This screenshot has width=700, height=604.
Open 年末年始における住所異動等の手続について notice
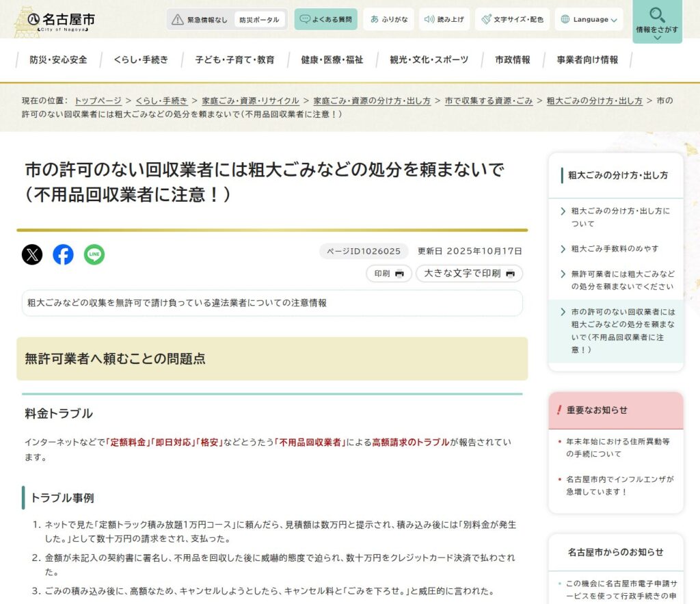point(614,449)
